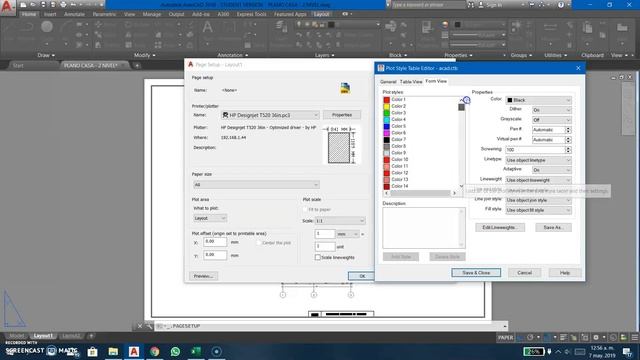The width and height of the screenshot is (640, 360).
Task: Select Color 7 plot style
Action: pyautogui.click(x=398, y=140)
